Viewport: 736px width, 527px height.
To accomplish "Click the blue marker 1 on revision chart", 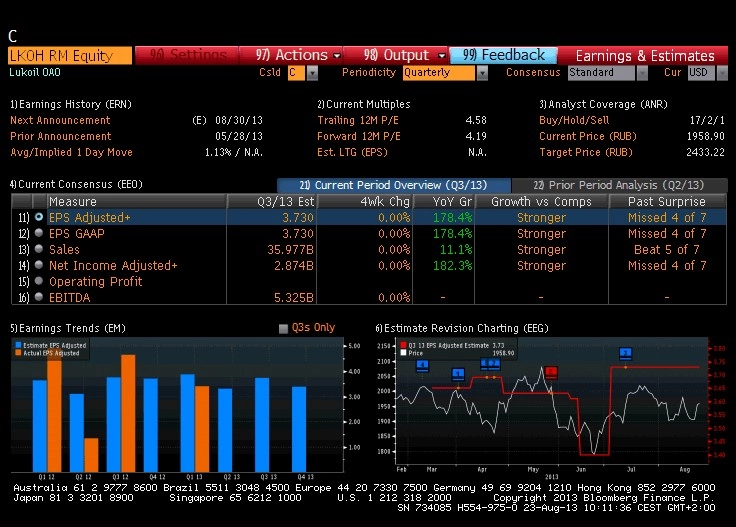I will pos(458,374).
